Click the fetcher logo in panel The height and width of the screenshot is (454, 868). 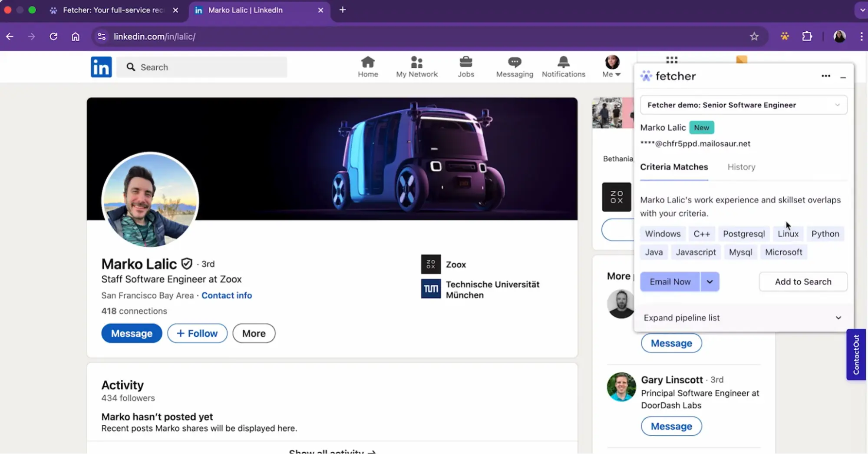coord(668,76)
